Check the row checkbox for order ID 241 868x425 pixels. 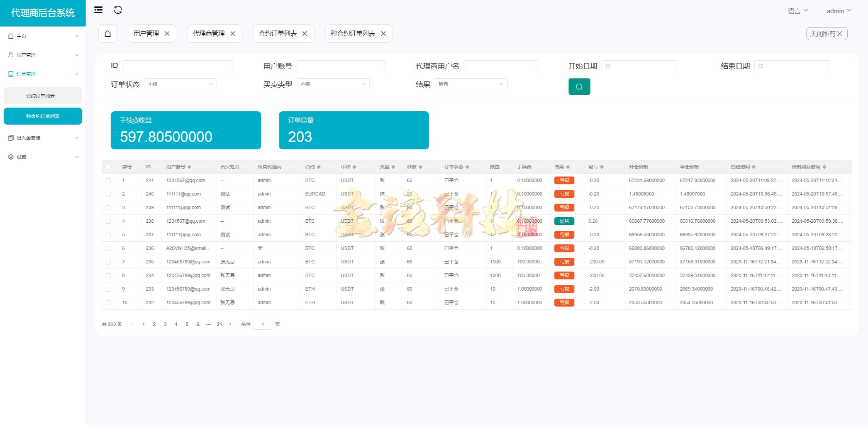click(109, 180)
